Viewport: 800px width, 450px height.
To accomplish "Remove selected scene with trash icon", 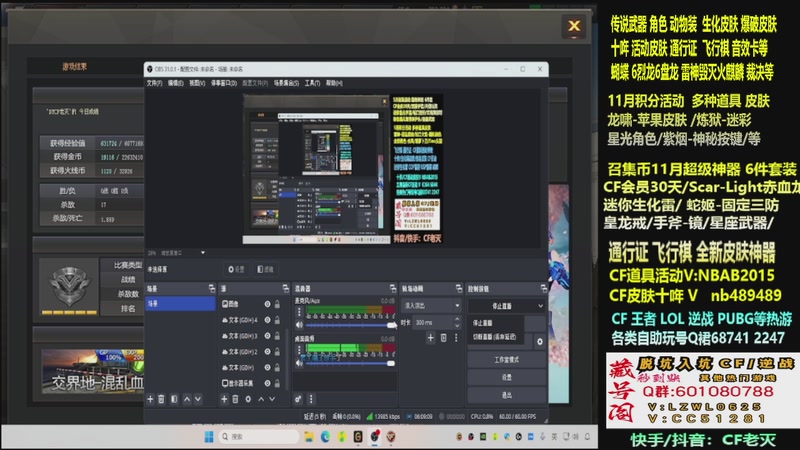I will (161, 399).
